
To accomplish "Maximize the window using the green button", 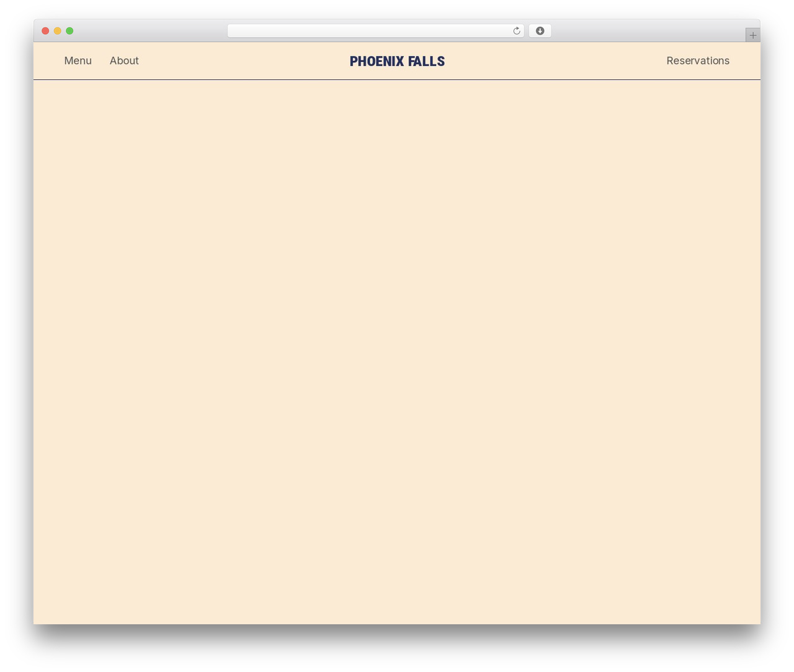I will (x=69, y=31).
